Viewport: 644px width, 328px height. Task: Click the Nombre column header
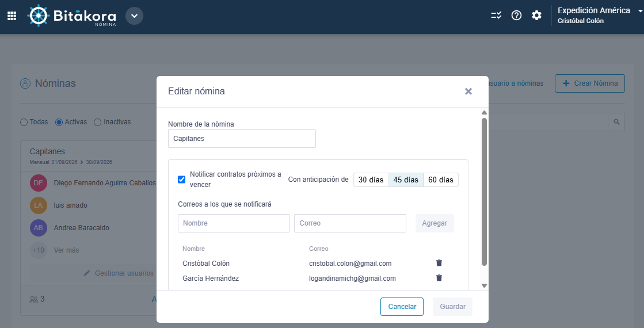[x=193, y=249]
